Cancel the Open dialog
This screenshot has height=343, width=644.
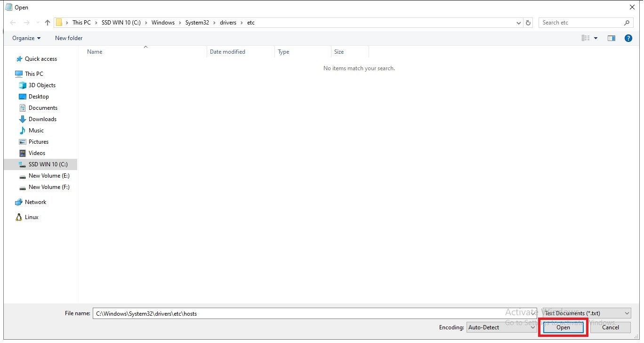point(611,327)
